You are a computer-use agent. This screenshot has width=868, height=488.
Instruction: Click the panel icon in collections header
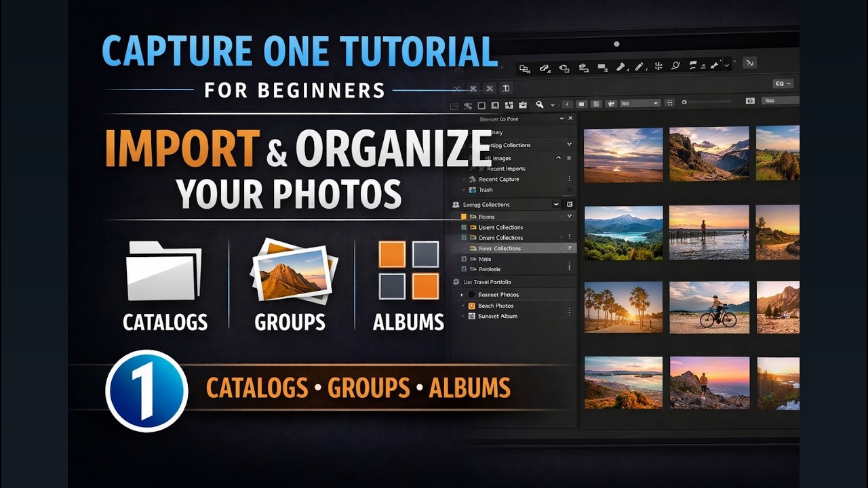pos(570,204)
